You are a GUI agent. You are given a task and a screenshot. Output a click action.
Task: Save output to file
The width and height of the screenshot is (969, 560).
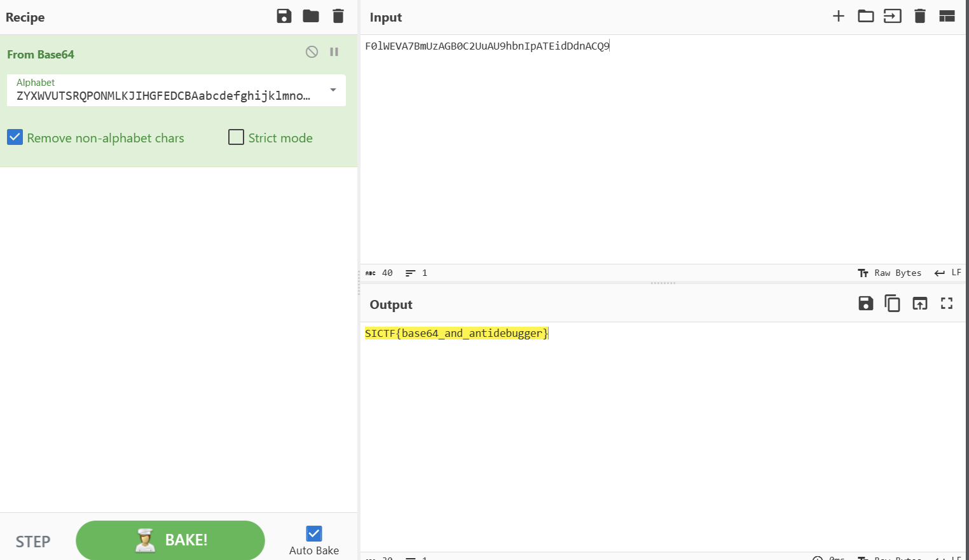point(865,304)
